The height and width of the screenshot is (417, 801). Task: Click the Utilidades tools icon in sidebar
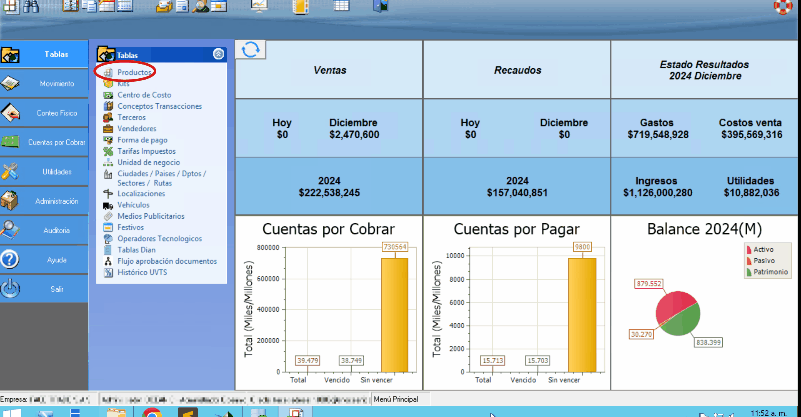[x=10, y=171]
